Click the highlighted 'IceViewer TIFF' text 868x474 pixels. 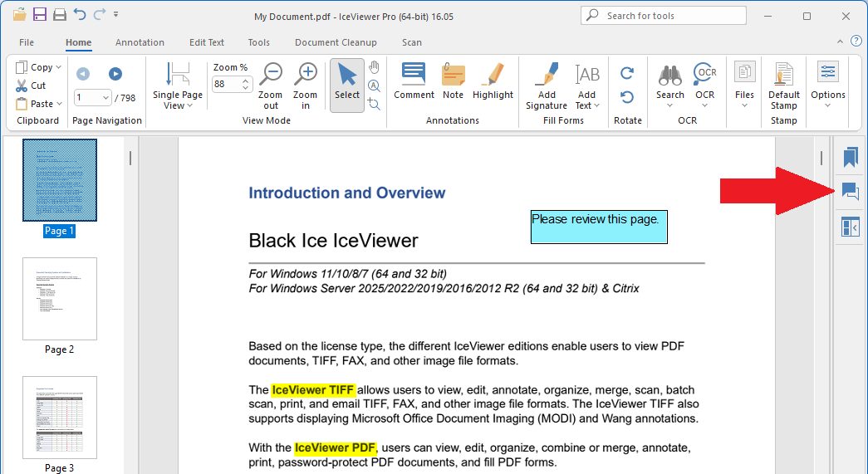point(313,390)
